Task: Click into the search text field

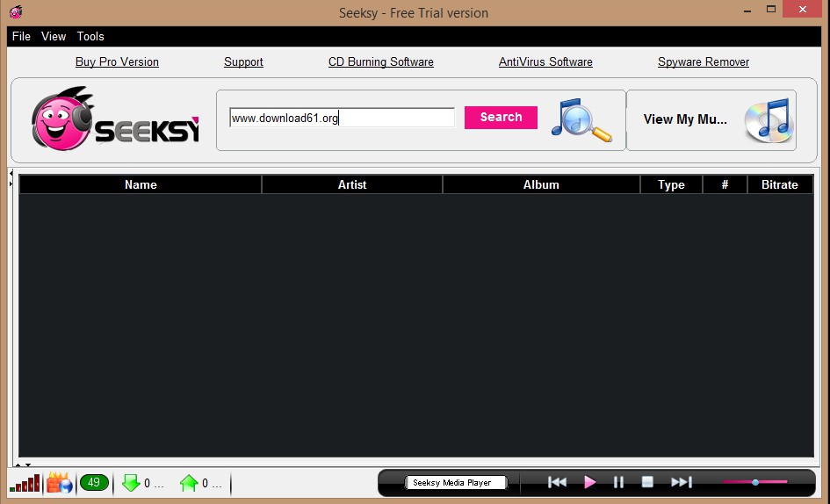Action: coord(342,118)
